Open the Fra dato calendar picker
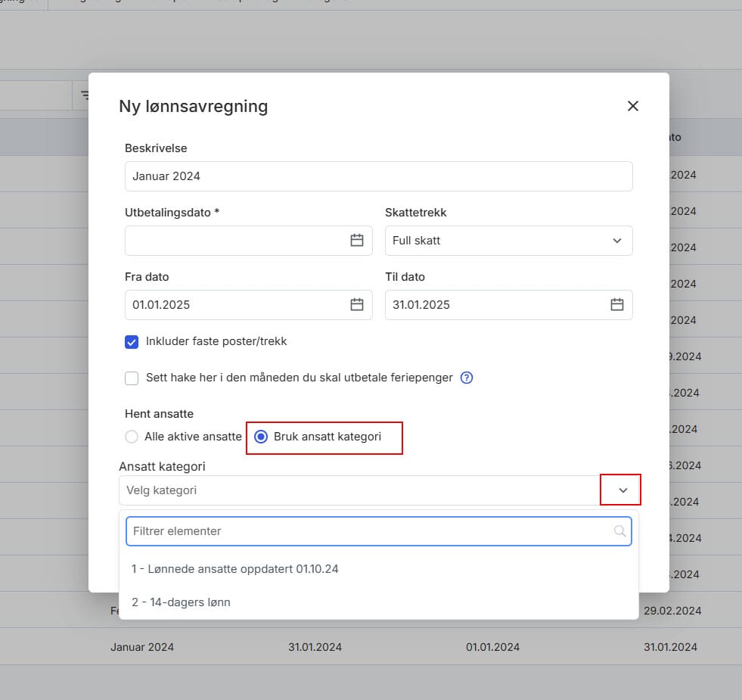This screenshot has height=700, width=742. [357, 305]
